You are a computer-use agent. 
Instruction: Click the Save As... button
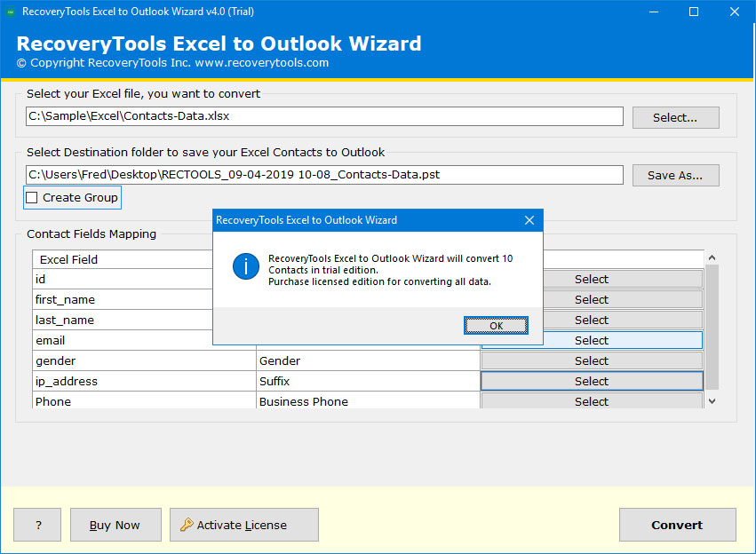tap(675, 176)
